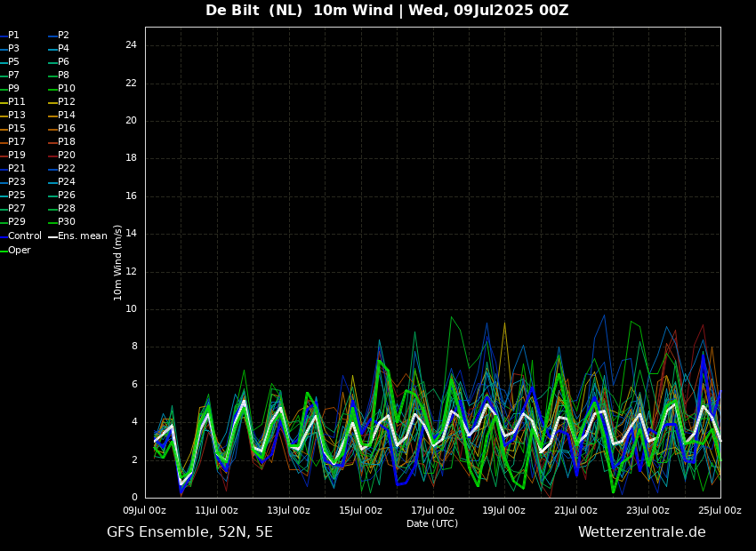Click the P15 legend label
Screen dimensions: 756x551
(17, 129)
